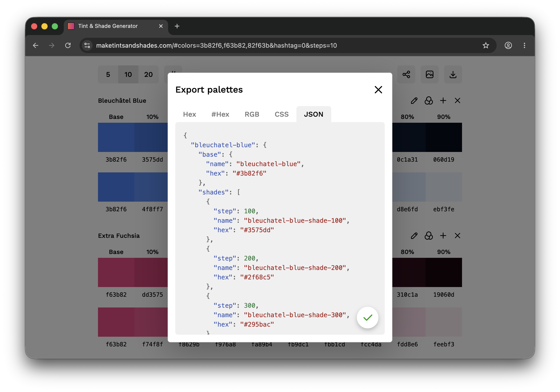This screenshot has width=560, height=392.
Task: Edit the Bleuchâtel Blue palette with pencil
Action: (x=414, y=100)
